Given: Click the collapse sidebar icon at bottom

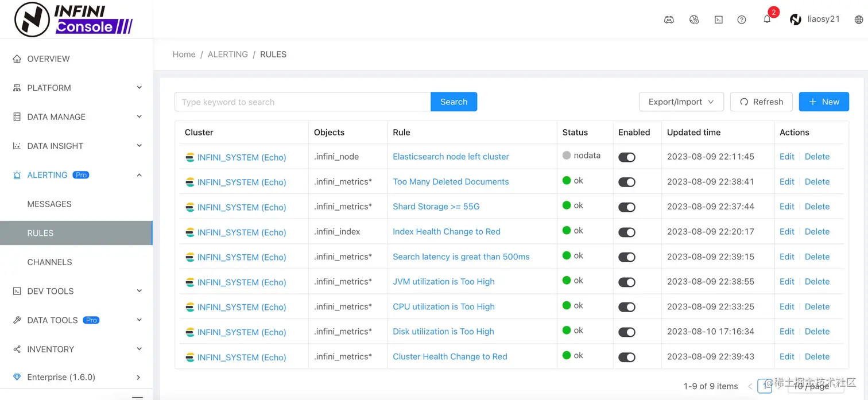Looking at the screenshot, I should click(x=137, y=397).
